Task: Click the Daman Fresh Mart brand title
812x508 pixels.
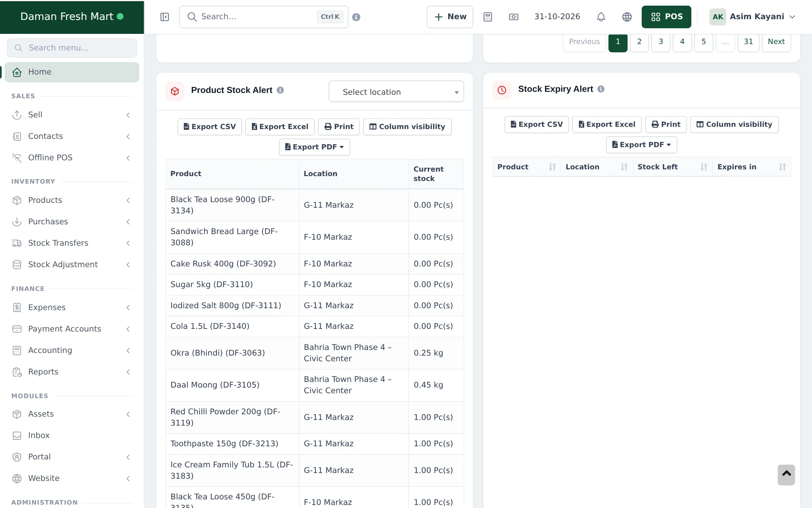Action: point(67,17)
